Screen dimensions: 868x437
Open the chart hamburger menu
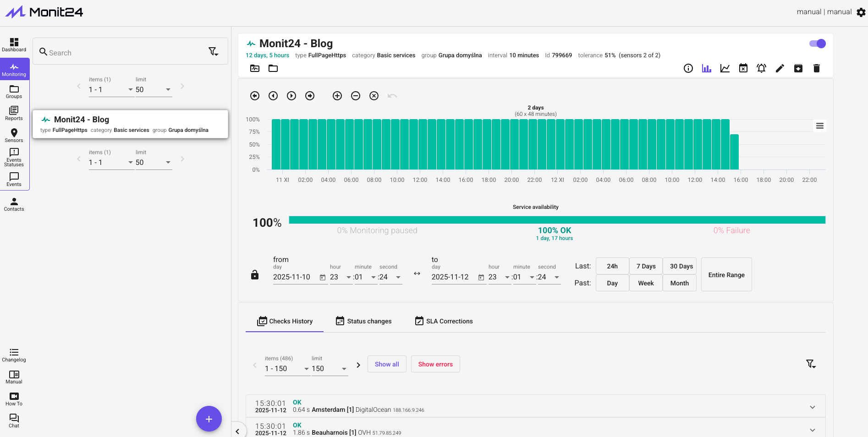pyautogui.click(x=820, y=126)
